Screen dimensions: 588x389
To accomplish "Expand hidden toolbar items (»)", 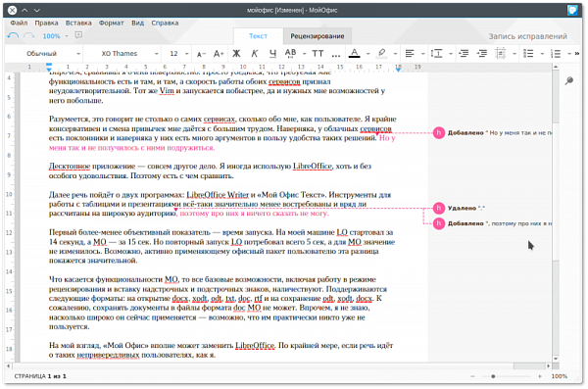I will (577, 54).
